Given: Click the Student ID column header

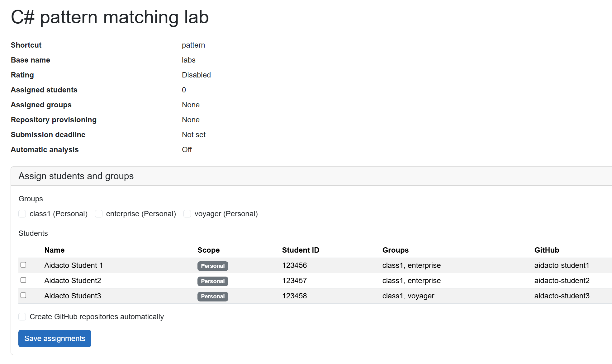Looking at the screenshot, I should tap(301, 250).
